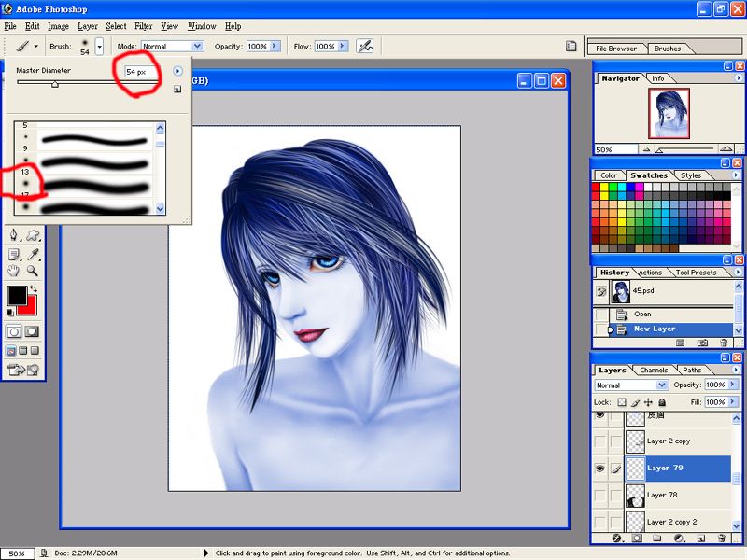Switch to the Channels tab
Screen dimensions: 747x560
click(x=654, y=370)
